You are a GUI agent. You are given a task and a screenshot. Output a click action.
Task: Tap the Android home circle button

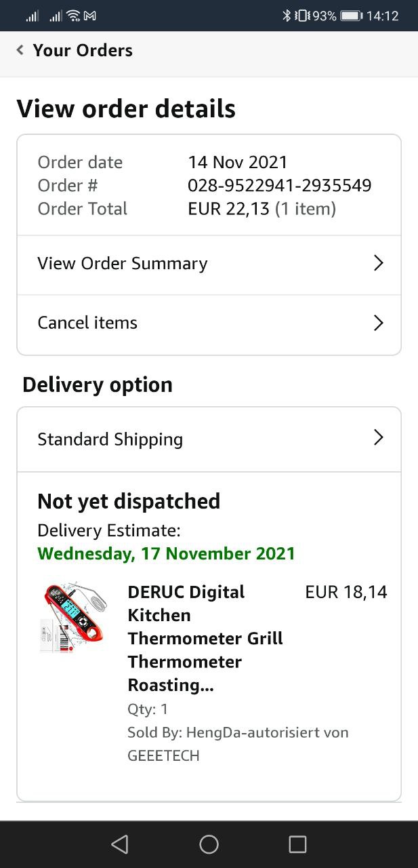point(209,844)
